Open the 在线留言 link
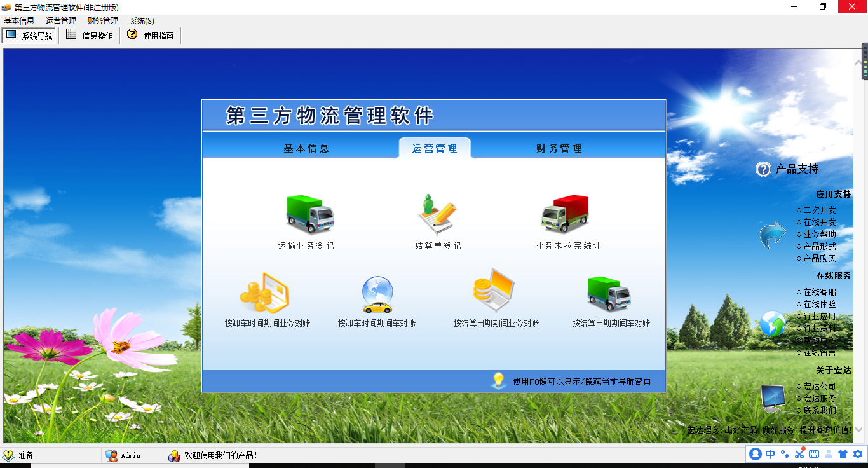This screenshot has width=868, height=468. (x=820, y=352)
